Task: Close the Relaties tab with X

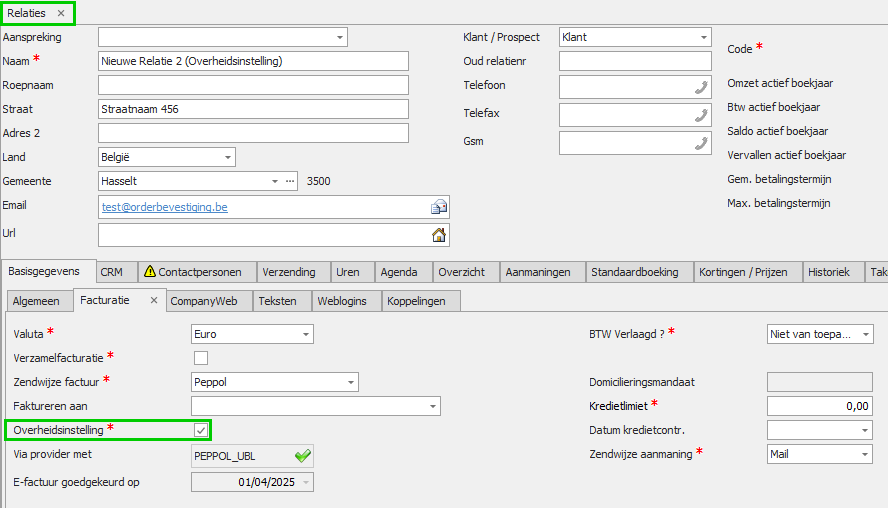Action: click(61, 13)
